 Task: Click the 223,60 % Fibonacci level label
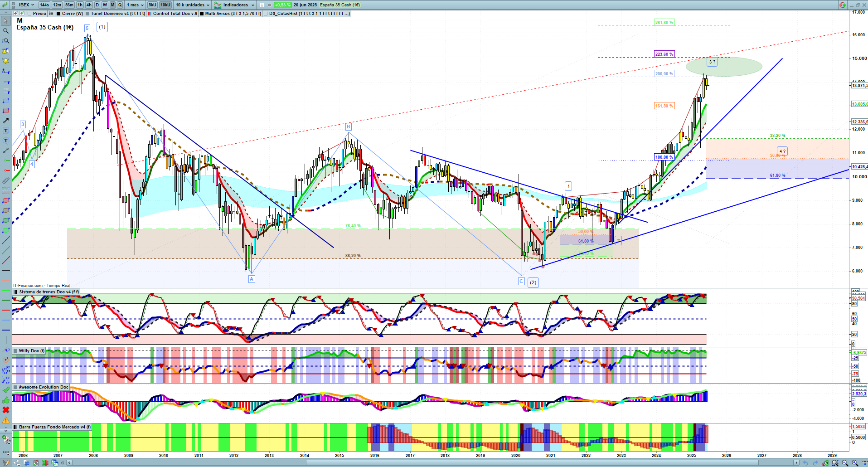[x=664, y=54]
